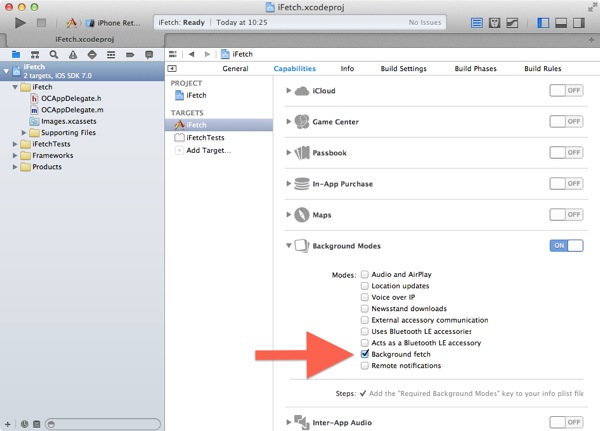The height and width of the screenshot is (431, 600).
Task: Toggle the Navigator pane
Action: [x=543, y=23]
